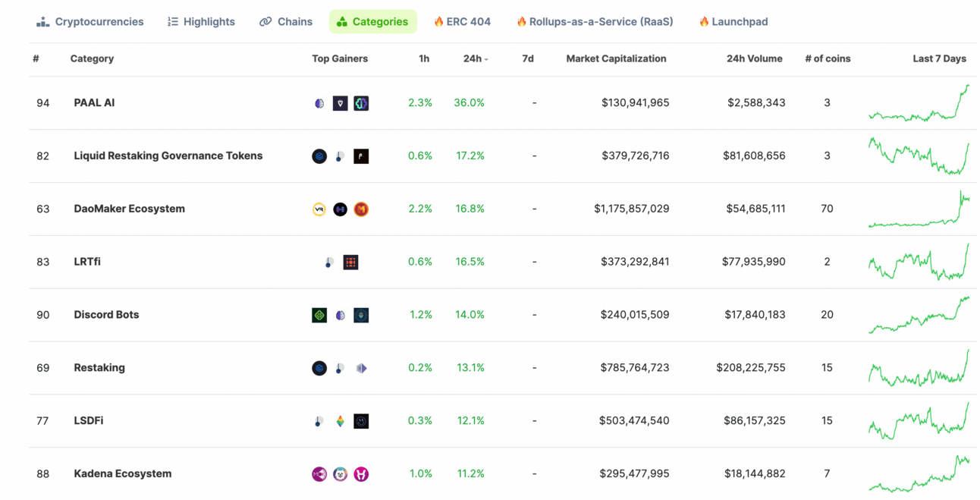The width and height of the screenshot is (980, 500).
Task: Open the Rollups-as-a-Service (RaaS) tab
Action: (595, 22)
